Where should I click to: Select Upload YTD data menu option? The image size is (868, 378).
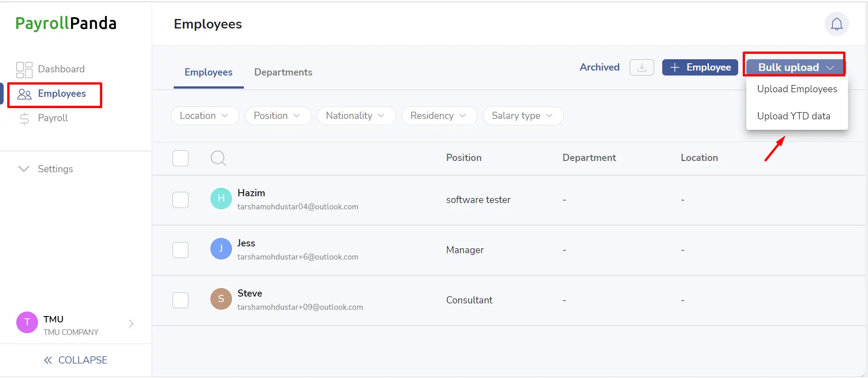[x=793, y=116]
